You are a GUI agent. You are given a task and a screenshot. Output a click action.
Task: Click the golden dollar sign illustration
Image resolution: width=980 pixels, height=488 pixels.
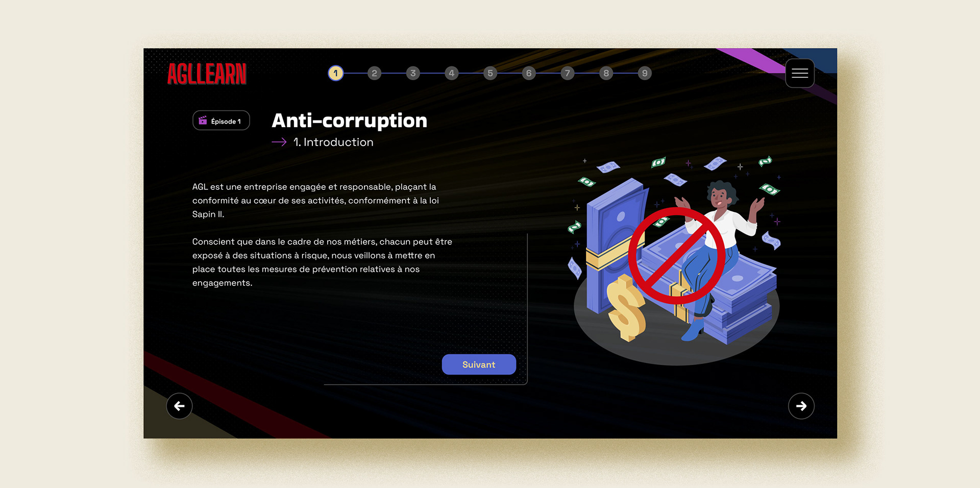point(626,308)
